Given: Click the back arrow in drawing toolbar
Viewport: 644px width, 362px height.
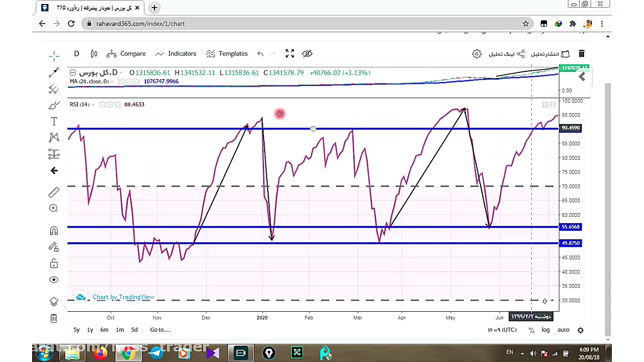Looking at the screenshot, I should click(54, 171).
